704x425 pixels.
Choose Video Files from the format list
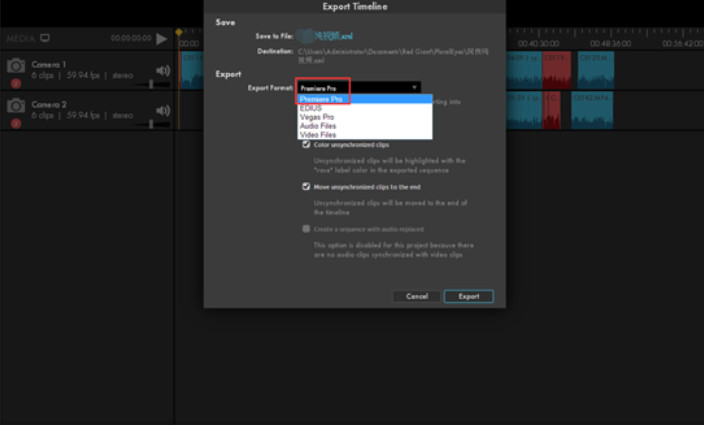point(365,135)
